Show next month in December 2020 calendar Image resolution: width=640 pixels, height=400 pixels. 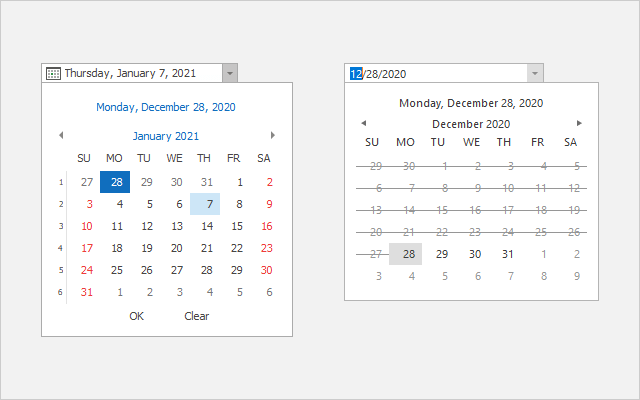click(579, 123)
